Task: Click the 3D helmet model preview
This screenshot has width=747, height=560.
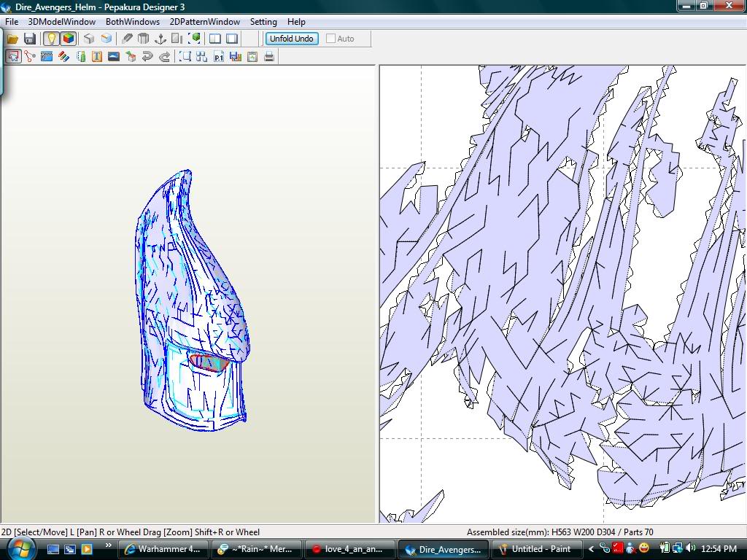Action: pyautogui.click(x=192, y=301)
